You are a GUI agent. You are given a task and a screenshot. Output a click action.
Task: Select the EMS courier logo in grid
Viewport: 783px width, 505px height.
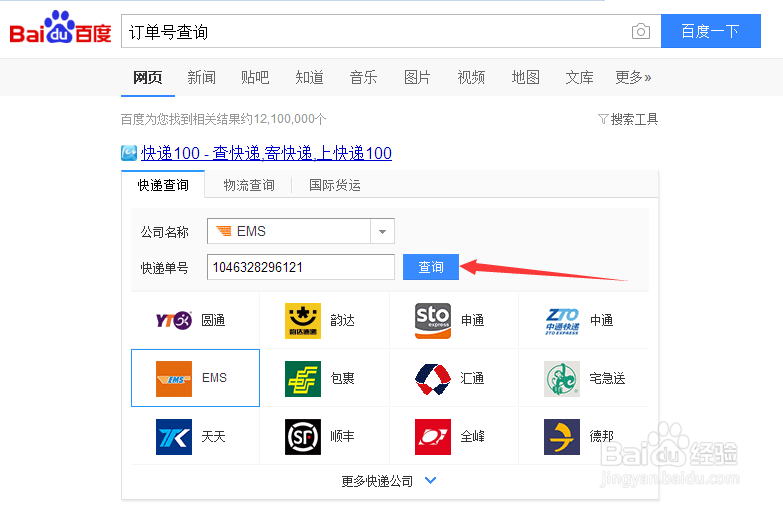174,379
